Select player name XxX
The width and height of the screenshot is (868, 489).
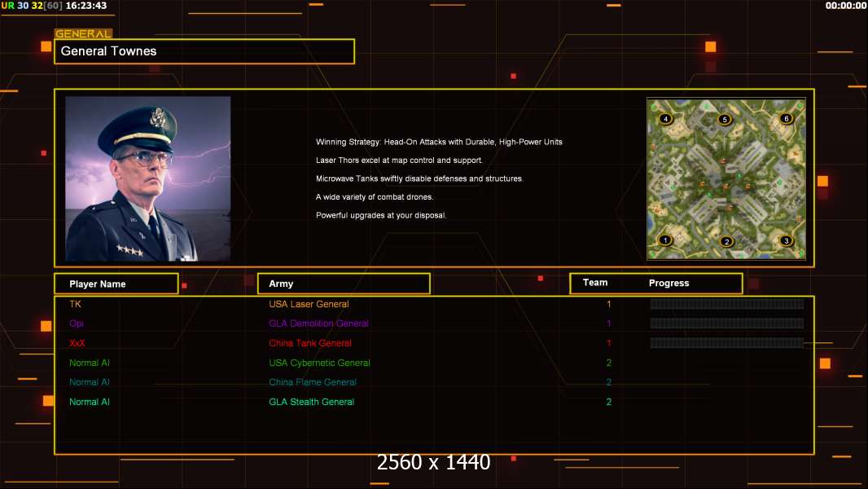[x=77, y=343]
